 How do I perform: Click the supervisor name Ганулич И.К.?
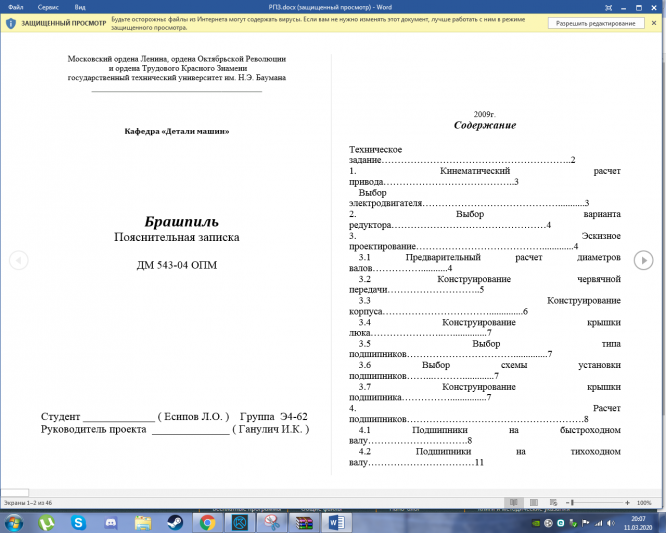tap(271, 429)
